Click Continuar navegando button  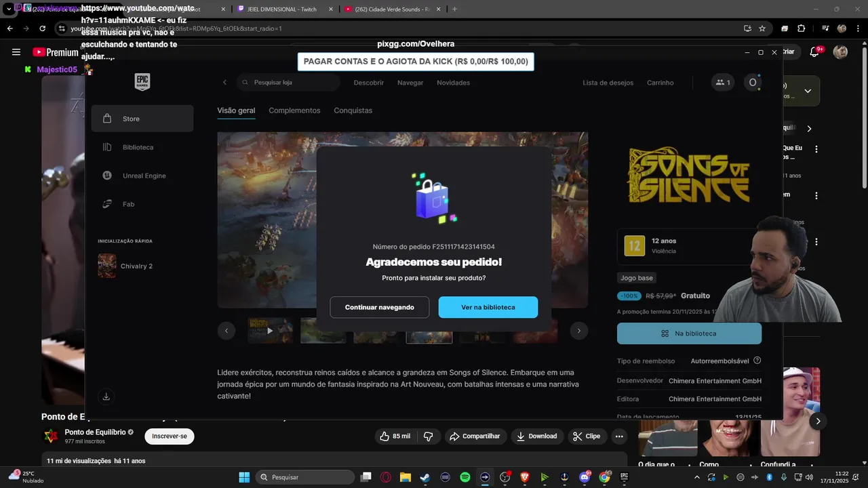[x=380, y=307]
